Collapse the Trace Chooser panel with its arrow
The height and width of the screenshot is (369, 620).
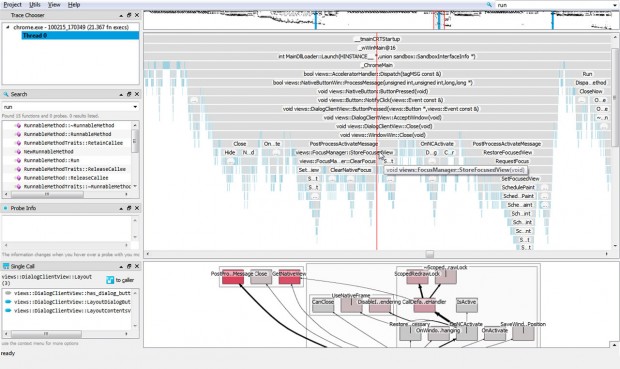coord(121,15)
